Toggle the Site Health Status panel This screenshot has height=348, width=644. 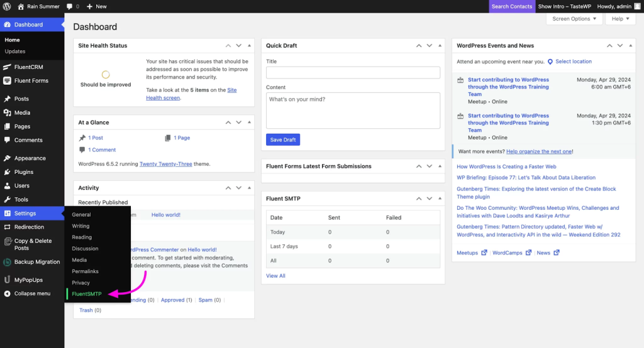(x=249, y=46)
